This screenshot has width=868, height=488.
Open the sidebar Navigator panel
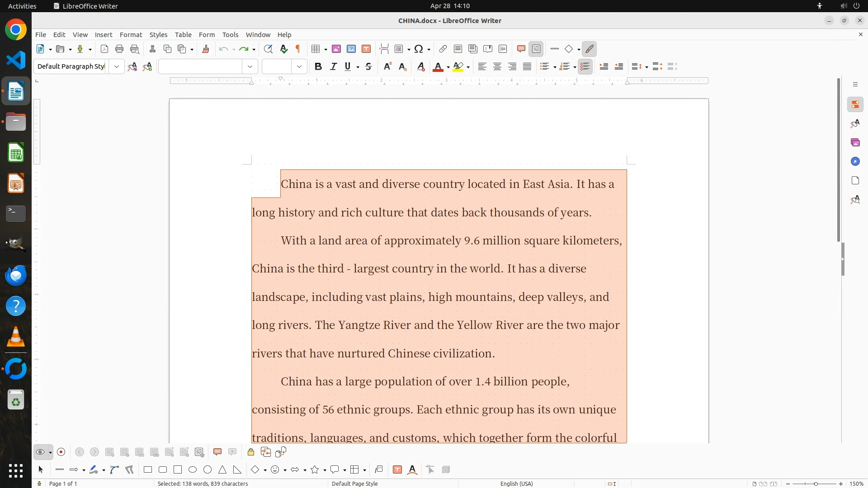pos(855,162)
